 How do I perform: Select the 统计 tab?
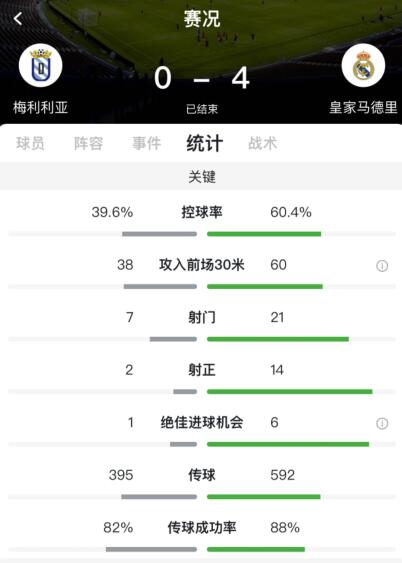pos(205,143)
